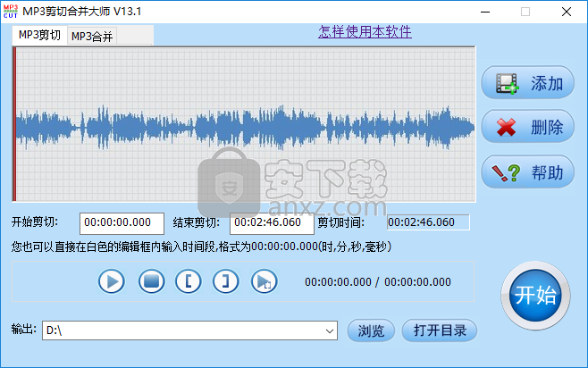Preview the selected segment with play-selection button
Viewport: 588px width, 368px height.
[x=265, y=281]
